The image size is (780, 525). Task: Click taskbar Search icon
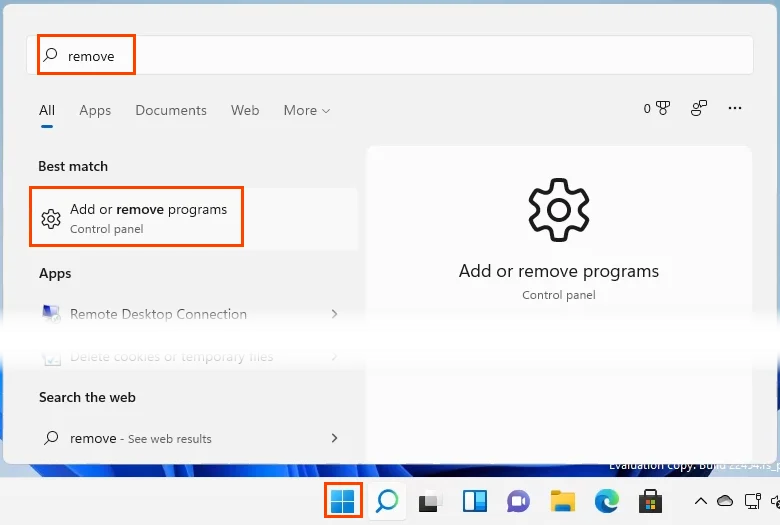[x=387, y=501]
